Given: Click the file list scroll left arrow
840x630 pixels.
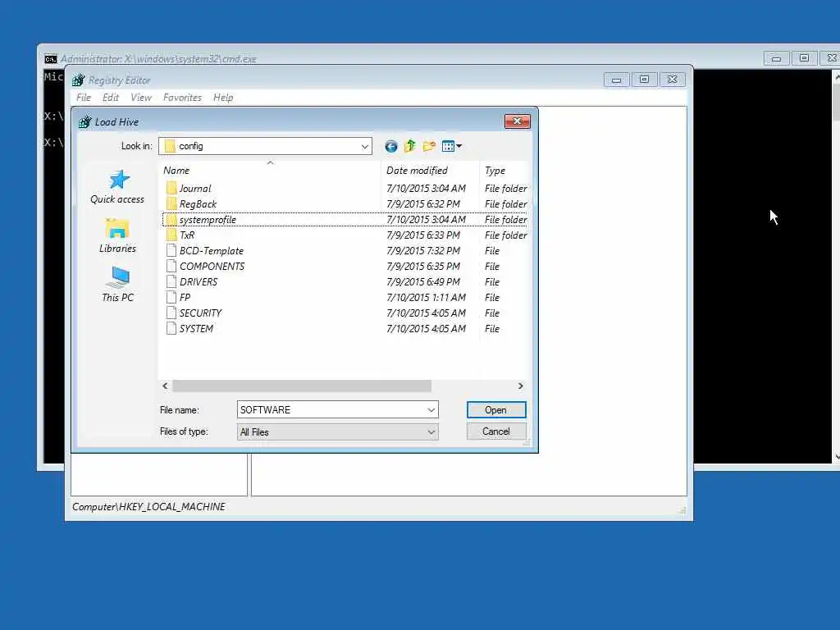Looking at the screenshot, I should click(x=165, y=386).
